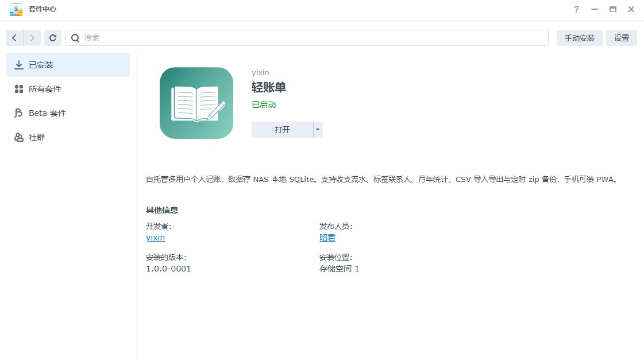The image size is (644, 361).
Task: Maximize the 套件中心 window
Action: 613,9
